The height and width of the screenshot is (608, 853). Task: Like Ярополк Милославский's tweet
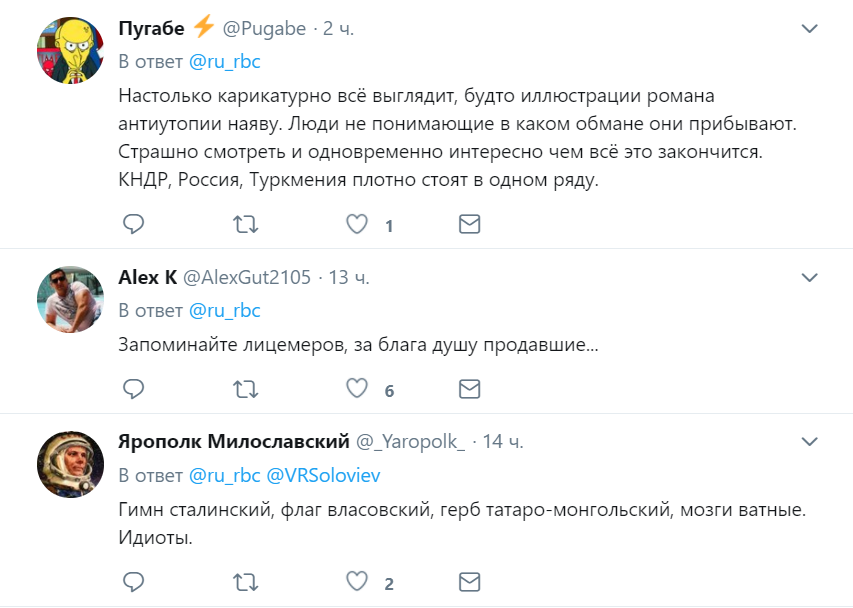pyautogui.click(x=357, y=581)
